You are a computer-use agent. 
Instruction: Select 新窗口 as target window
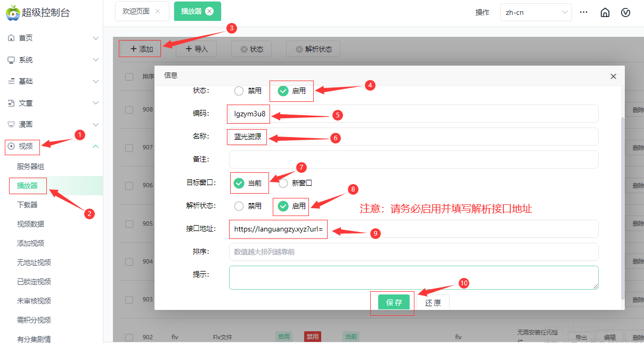pos(283,183)
